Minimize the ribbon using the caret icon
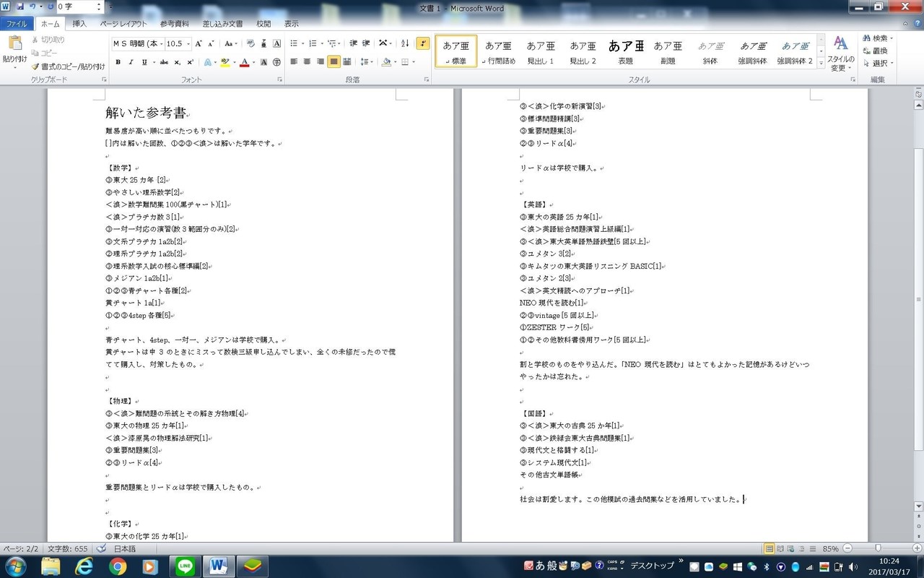Screen dimensions: 924x578 point(904,24)
